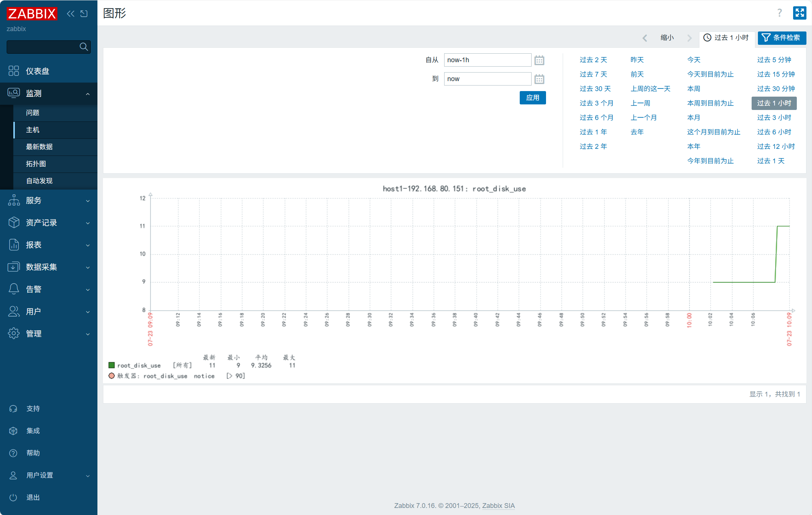Select the 过去 5 分钟 time range
This screenshot has height=515, width=812.
pos(774,60)
